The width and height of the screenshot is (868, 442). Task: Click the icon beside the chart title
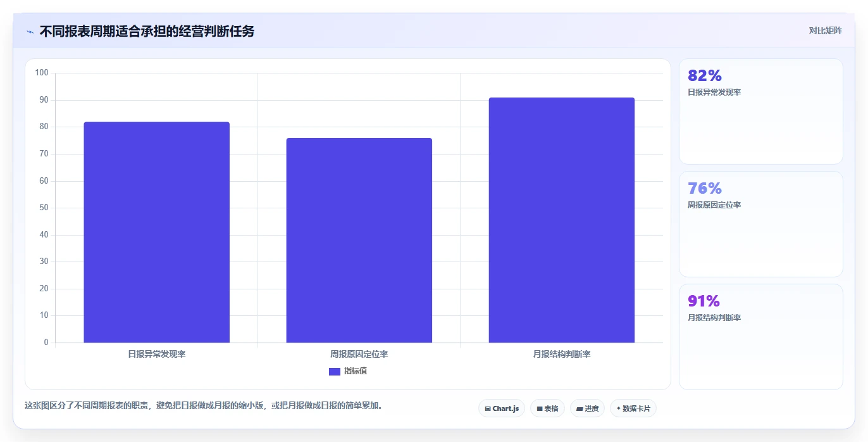30,32
